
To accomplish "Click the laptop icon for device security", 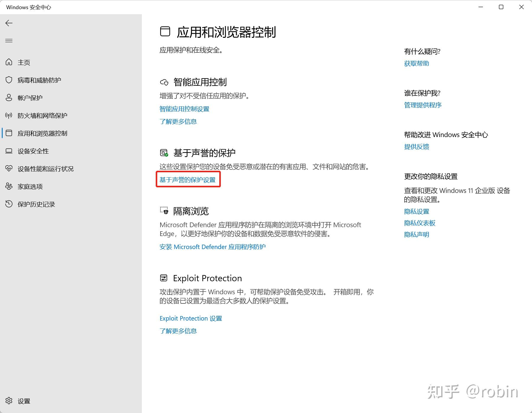I will [x=9, y=151].
